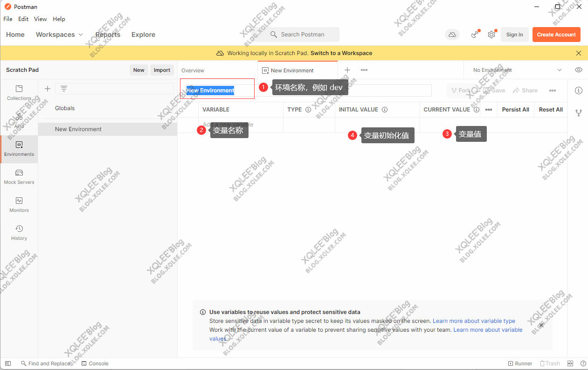Click the info icon beside TYPE header
Image resolution: width=588 pixels, height=370 pixels.
click(308, 110)
